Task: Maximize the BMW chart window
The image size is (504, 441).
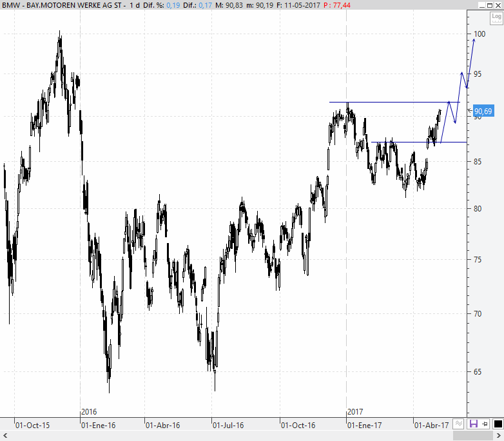Action: click(490, 5)
